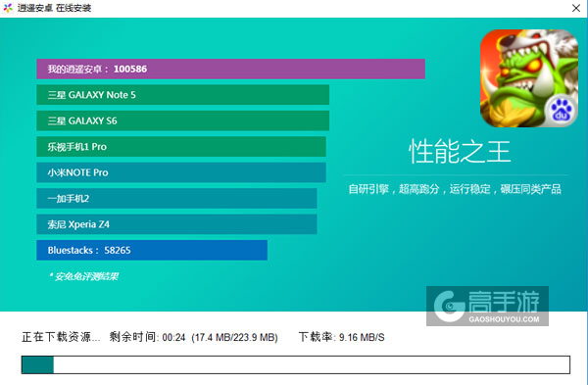
Task: Click the G logo in gaoshouyou watermark
Action: coord(449,307)
